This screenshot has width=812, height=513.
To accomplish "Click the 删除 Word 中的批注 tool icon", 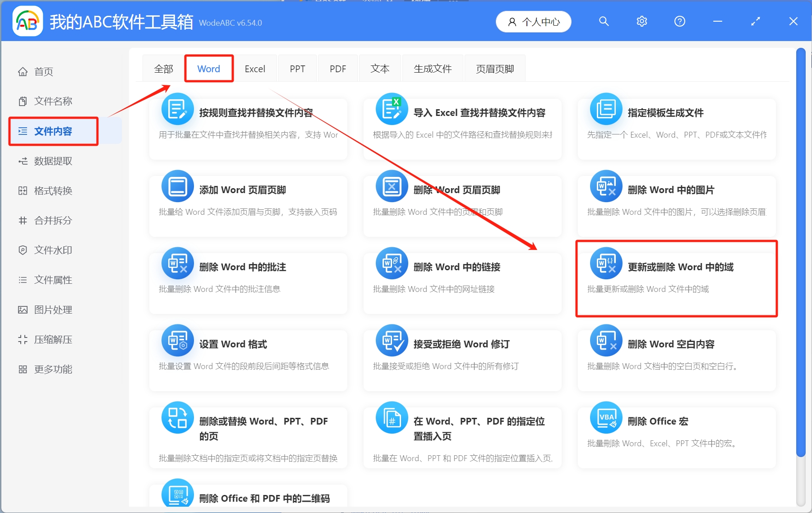I will pos(177,263).
